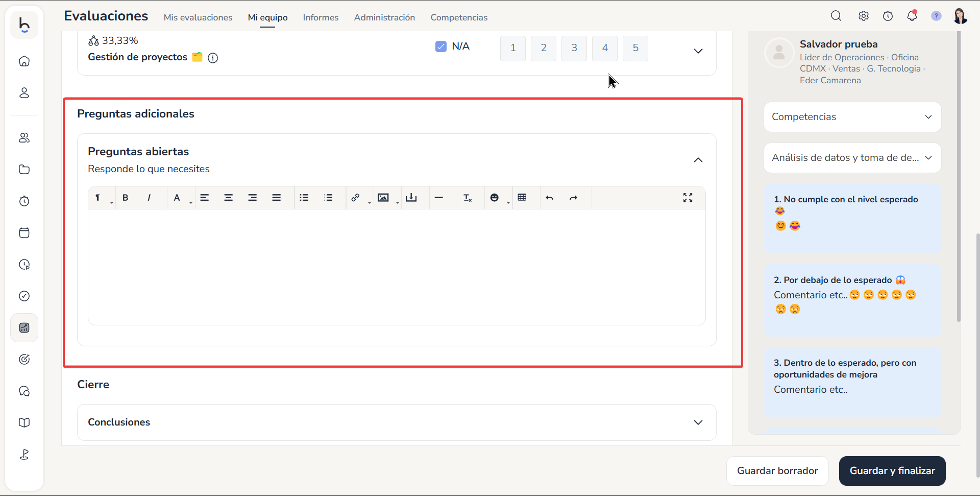Open the open book icon in sidebar
The height and width of the screenshot is (496, 980).
coord(24,423)
